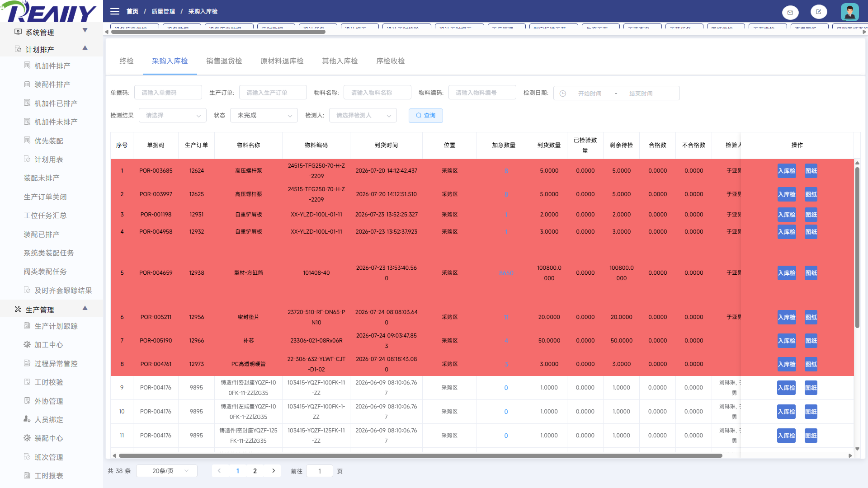Switch to the 序检收检 tab

(x=391, y=61)
